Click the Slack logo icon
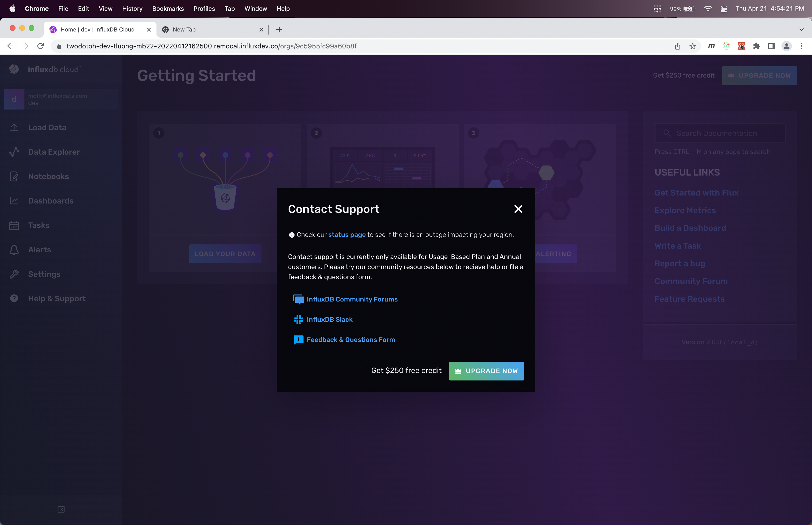The image size is (812, 525). pyautogui.click(x=298, y=319)
